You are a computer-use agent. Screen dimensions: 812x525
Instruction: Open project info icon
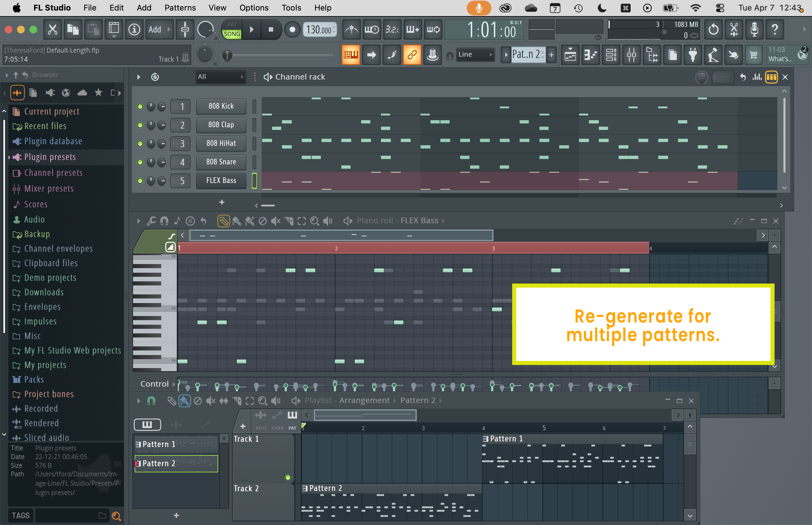[x=134, y=30]
